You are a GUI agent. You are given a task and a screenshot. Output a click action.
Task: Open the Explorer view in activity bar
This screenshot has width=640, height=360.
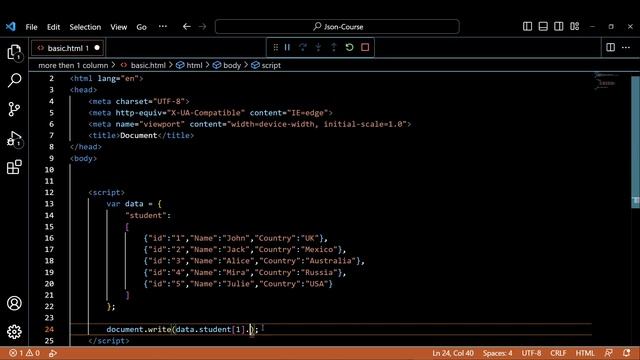[x=14, y=53]
